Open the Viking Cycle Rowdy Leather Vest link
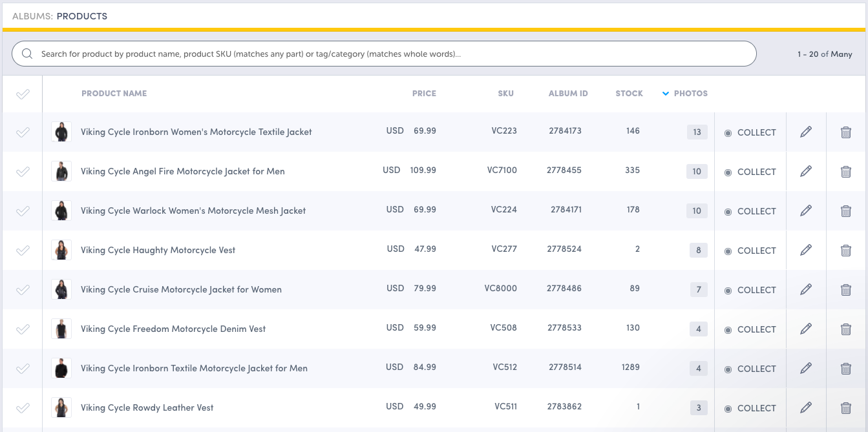Screen dimensions: 868x432 pyautogui.click(x=147, y=407)
